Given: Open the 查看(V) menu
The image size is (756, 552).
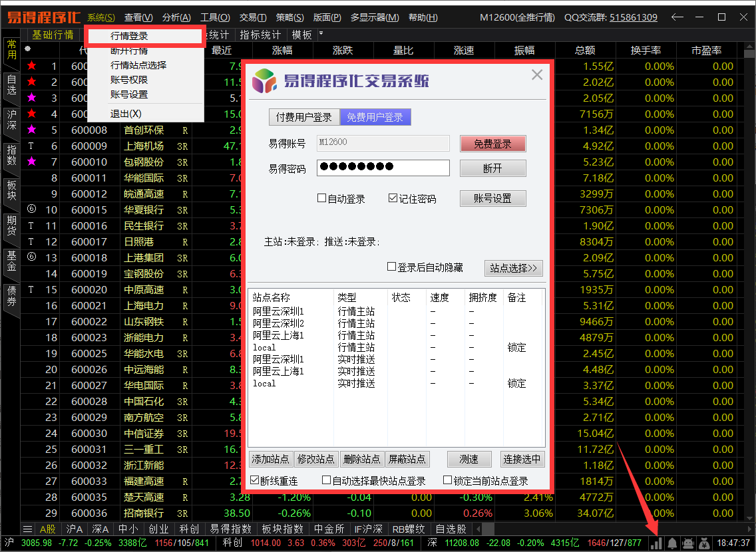Looking at the screenshot, I should (x=138, y=17).
